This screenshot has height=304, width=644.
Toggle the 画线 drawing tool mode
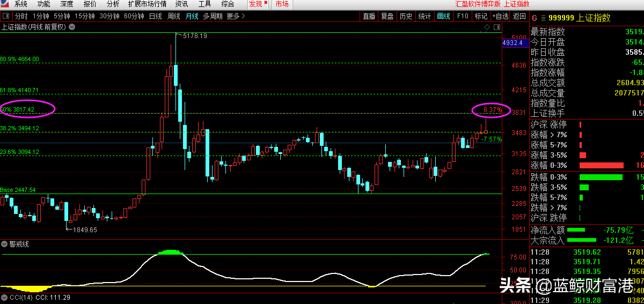pyautogui.click(x=443, y=16)
